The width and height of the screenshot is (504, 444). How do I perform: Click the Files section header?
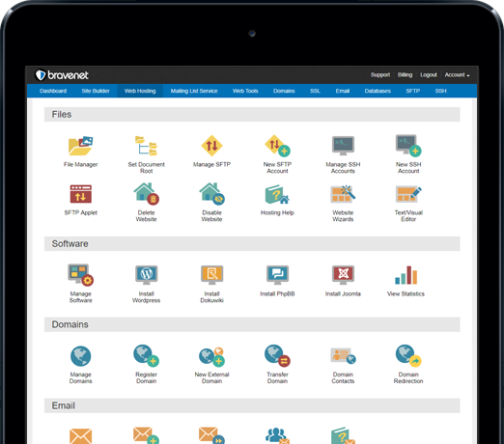pos(252,115)
